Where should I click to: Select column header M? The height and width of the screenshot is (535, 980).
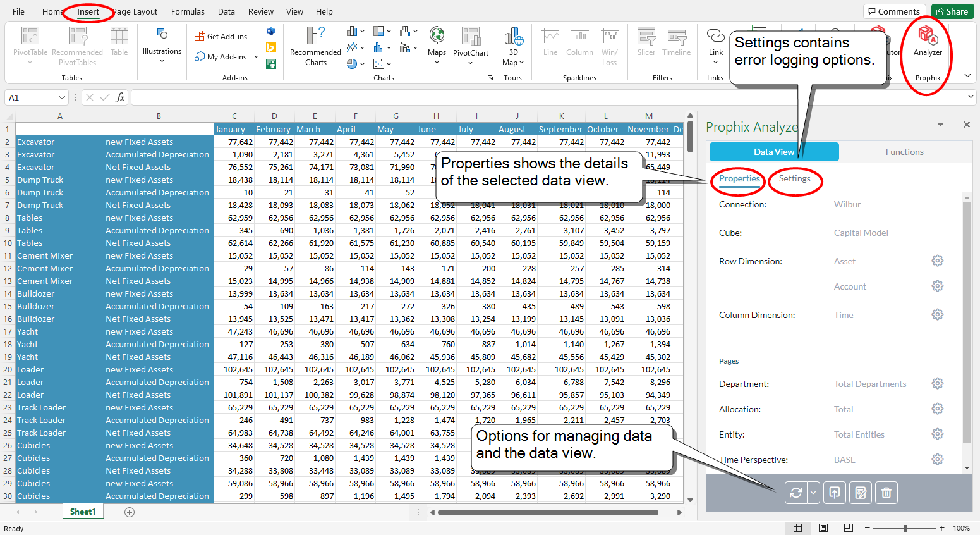[x=649, y=116]
